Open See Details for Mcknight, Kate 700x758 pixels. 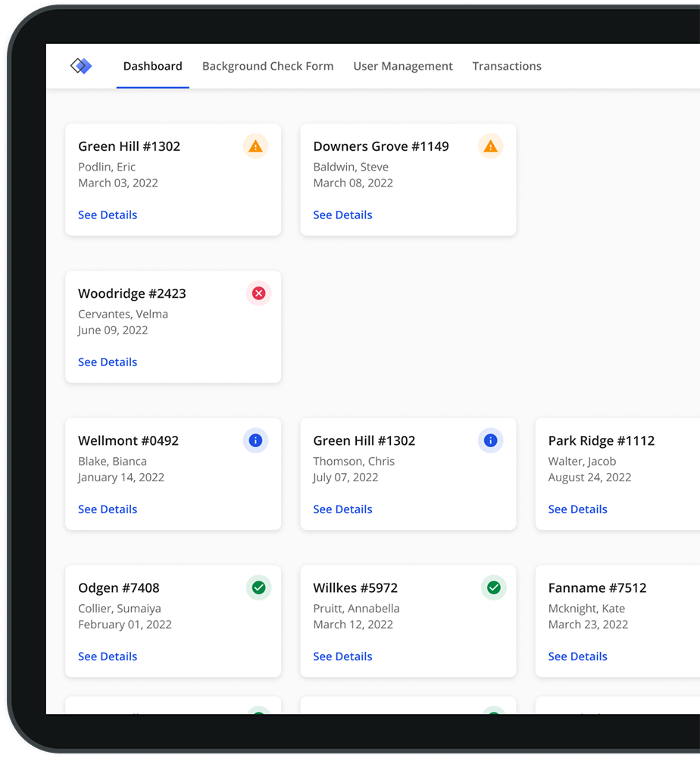click(578, 656)
